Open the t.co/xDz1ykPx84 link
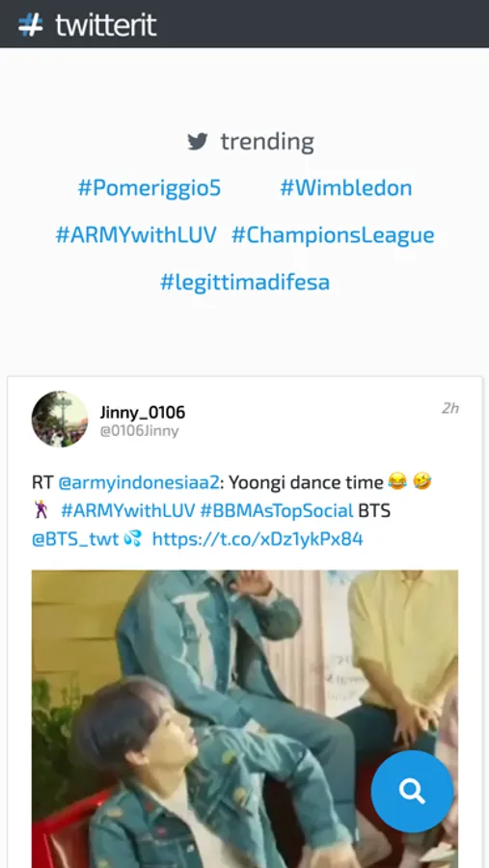This screenshot has height=868, width=489. click(258, 539)
